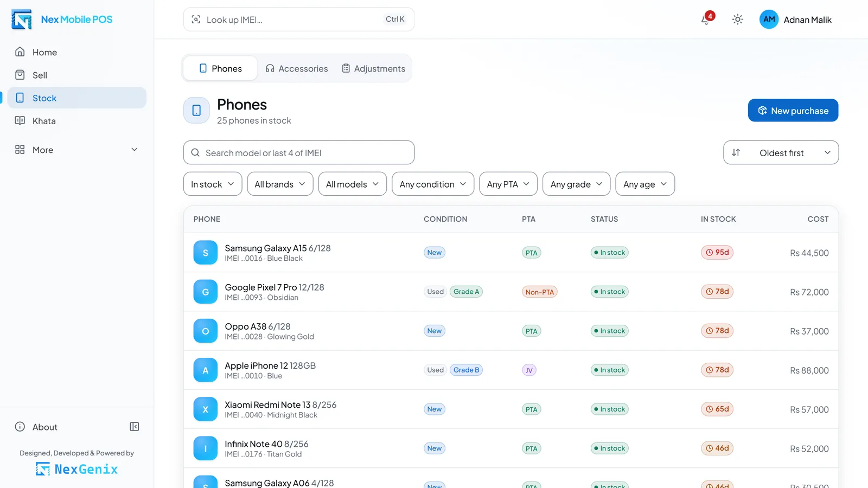Viewport: 868px width, 488px height.
Task: Switch to the Accessories tab
Action: point(297,68)
